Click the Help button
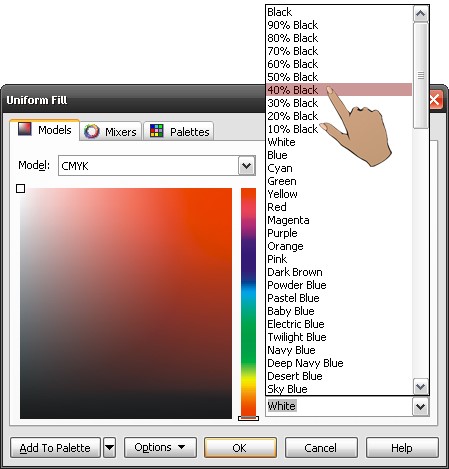This screenshot has height=469, width=449. (402, 448)
